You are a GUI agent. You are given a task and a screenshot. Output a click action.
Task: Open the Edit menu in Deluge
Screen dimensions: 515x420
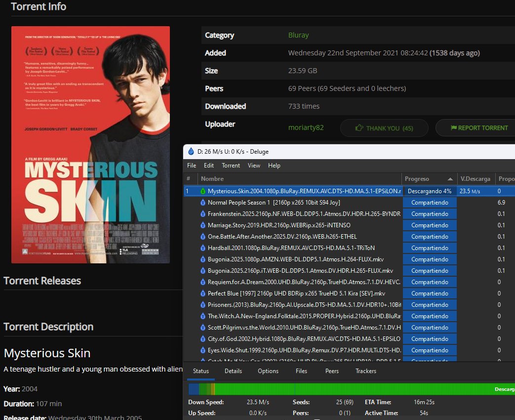[208, 166]
